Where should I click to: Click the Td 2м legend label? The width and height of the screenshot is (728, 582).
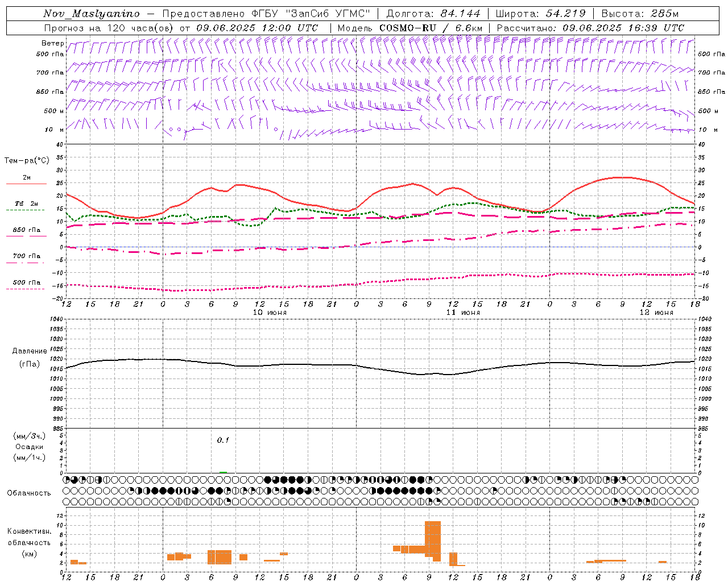coord(27,203)
